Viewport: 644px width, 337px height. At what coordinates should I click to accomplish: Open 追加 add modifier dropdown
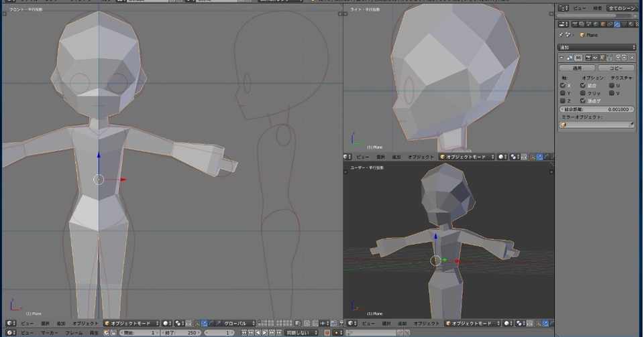(597, 47)
